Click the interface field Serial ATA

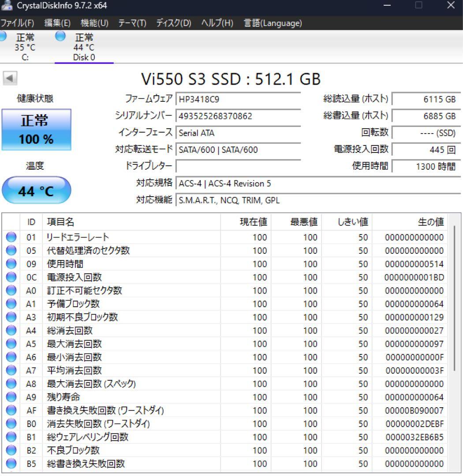click(x=238, y=133)
